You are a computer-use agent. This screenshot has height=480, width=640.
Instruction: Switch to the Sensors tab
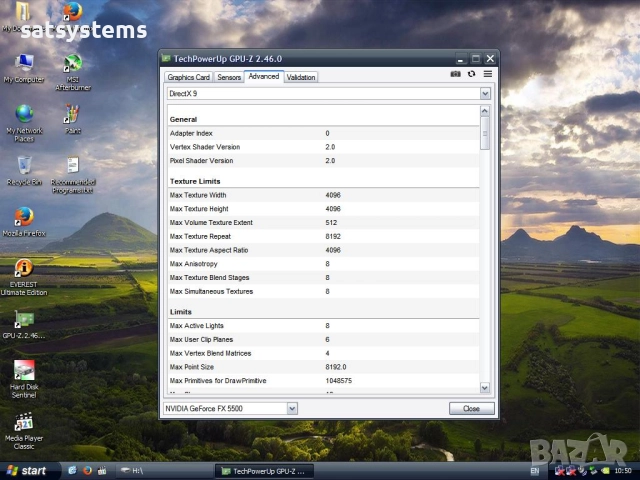point(229,77)
